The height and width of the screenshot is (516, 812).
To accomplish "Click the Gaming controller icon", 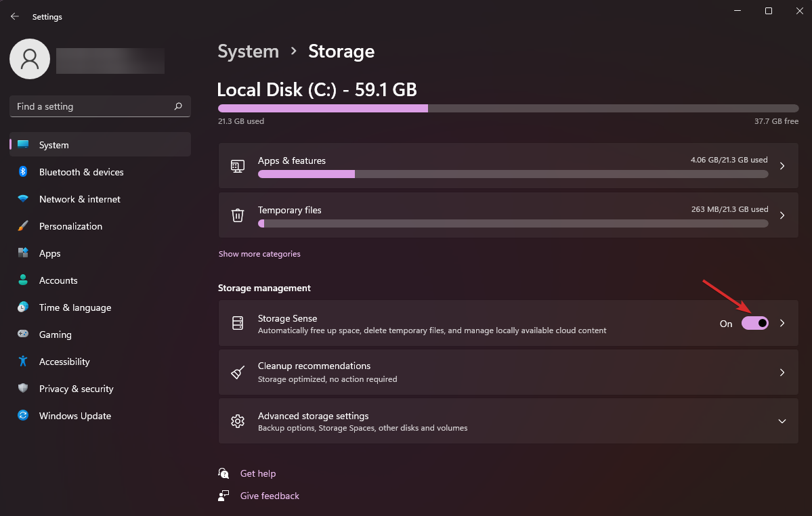I will [23, 334].
